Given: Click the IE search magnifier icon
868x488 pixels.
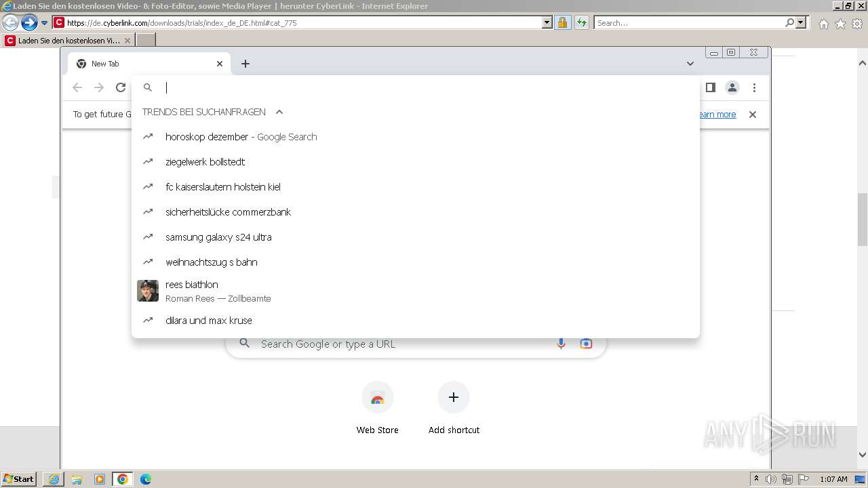Looking at the screenshot, I should (789, 22).
